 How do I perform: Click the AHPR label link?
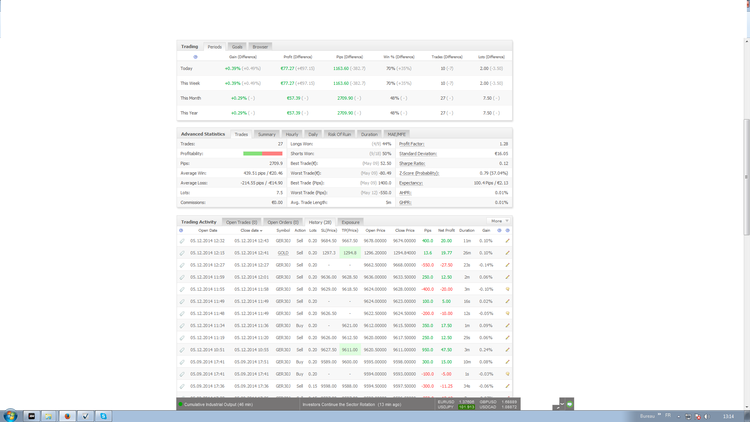tap(405, 193)
